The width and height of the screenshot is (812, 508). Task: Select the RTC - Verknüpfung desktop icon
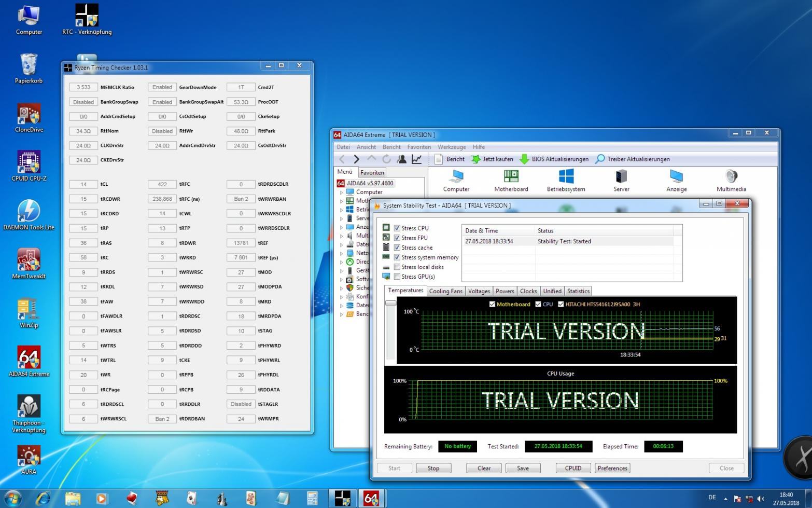87,19
